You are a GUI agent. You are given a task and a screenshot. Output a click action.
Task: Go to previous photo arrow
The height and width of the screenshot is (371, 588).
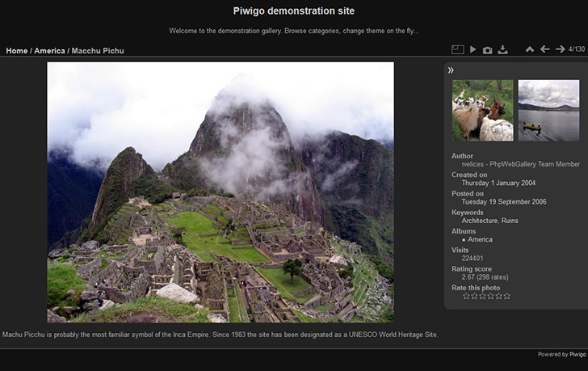pos(545,49)
